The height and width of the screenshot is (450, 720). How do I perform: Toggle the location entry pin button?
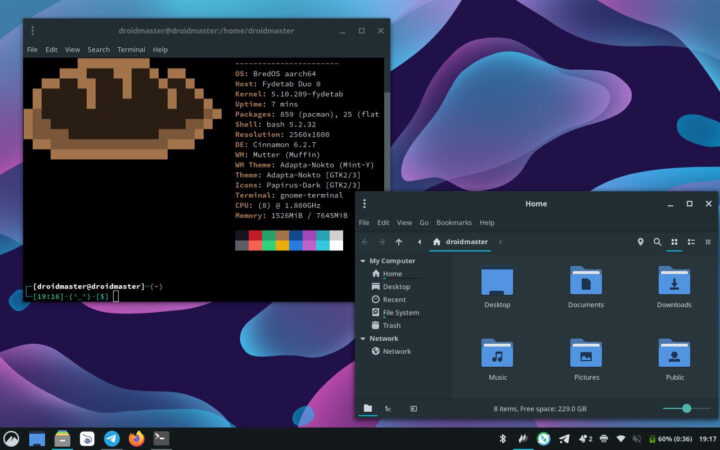[x=640, y=242]
